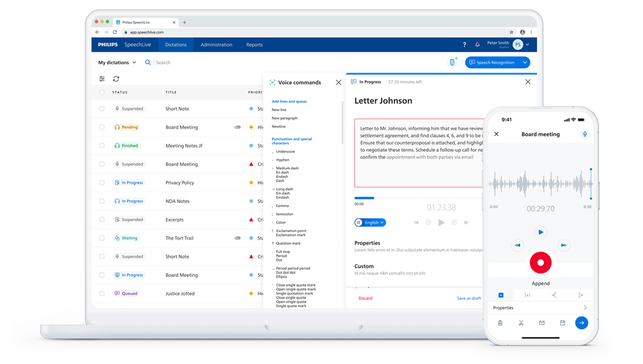Screen dimensions: 643x364
Task: Click the Speech Recognition button
Action: [x=492, y=62]
